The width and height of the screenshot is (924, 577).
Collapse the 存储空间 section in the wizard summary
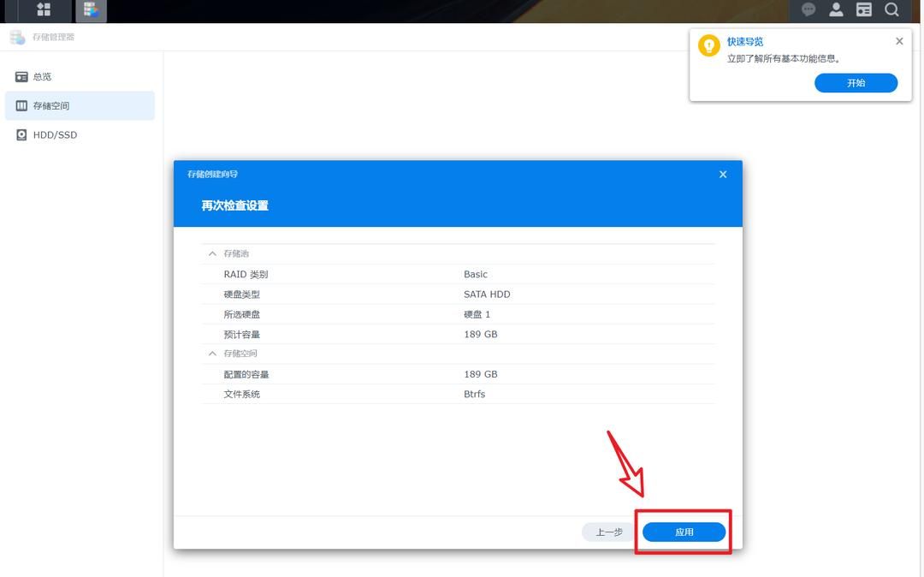[213, 354]
